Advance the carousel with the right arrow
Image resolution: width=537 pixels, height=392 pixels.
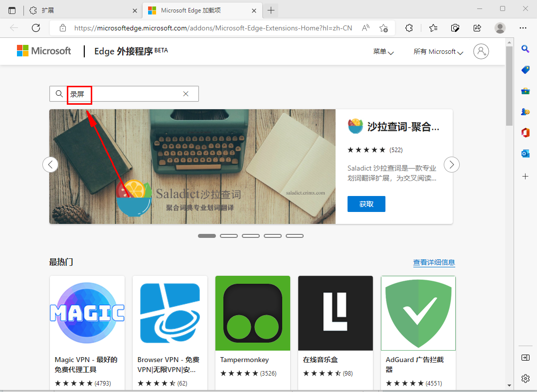point(451,165)
